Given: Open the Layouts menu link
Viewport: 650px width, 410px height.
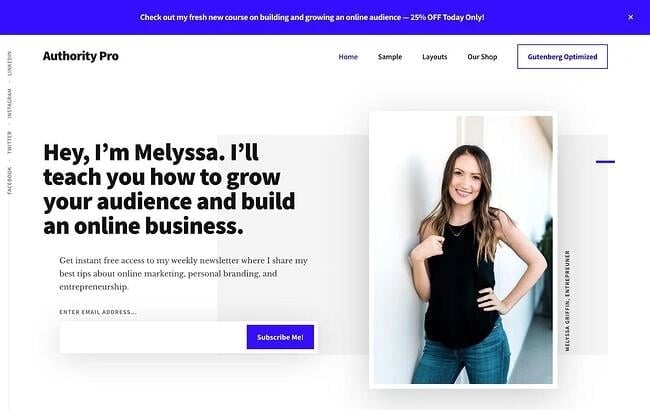Looking at the screenshot, I should tap(434, 57).
